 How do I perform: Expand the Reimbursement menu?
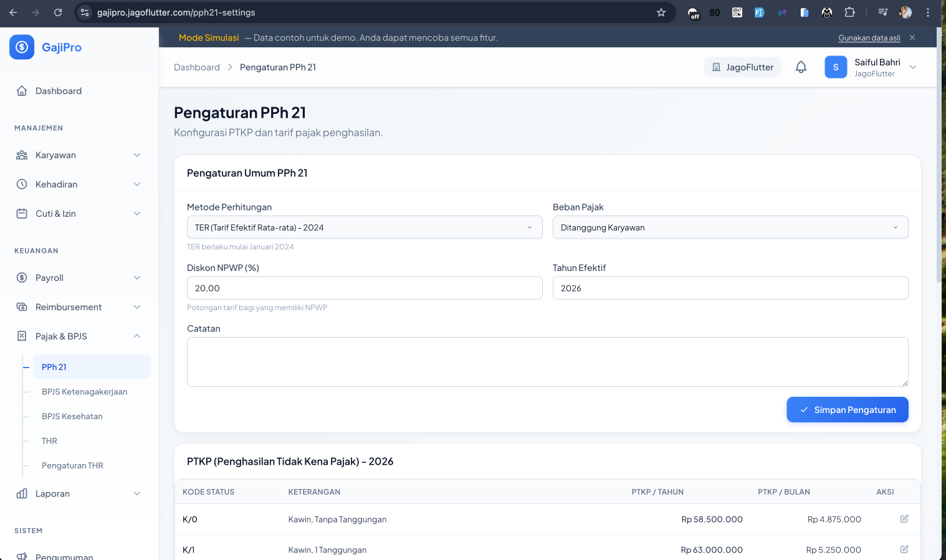pos(79,307)
